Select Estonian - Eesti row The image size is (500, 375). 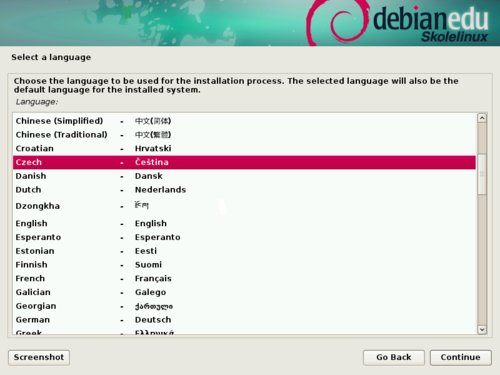tap(244, 251)
